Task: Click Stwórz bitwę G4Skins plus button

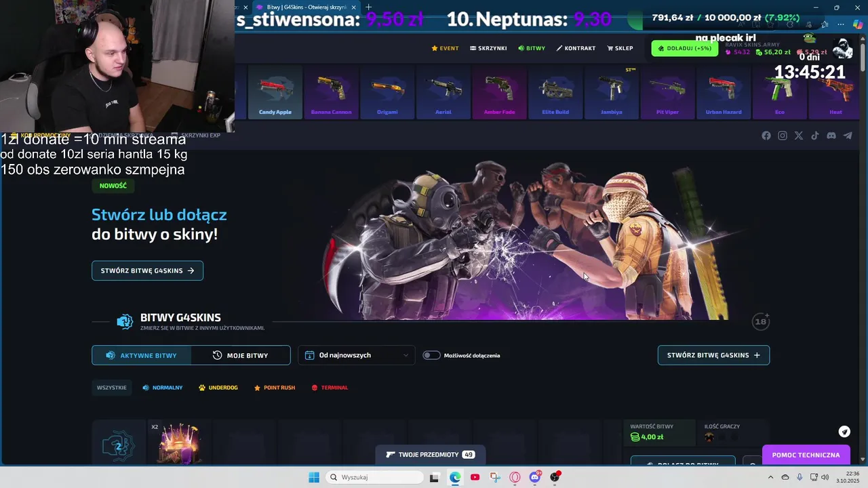Action: tap(713, 355)
